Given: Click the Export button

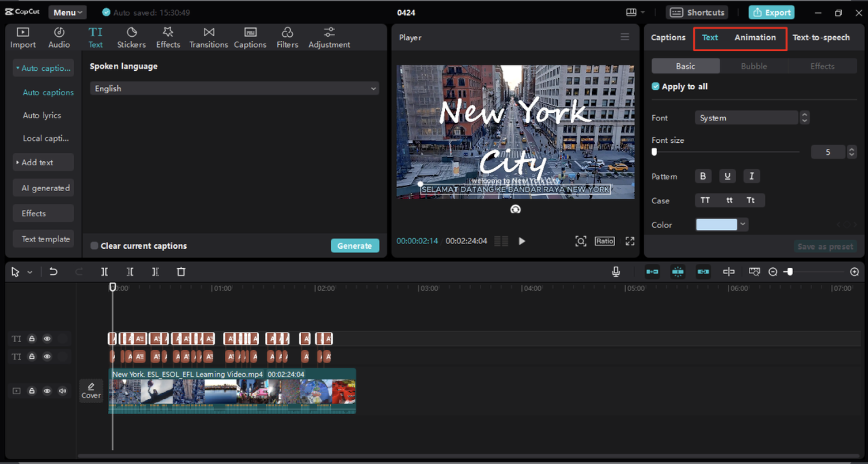Looking at the screenshot, I should point(772,12).
